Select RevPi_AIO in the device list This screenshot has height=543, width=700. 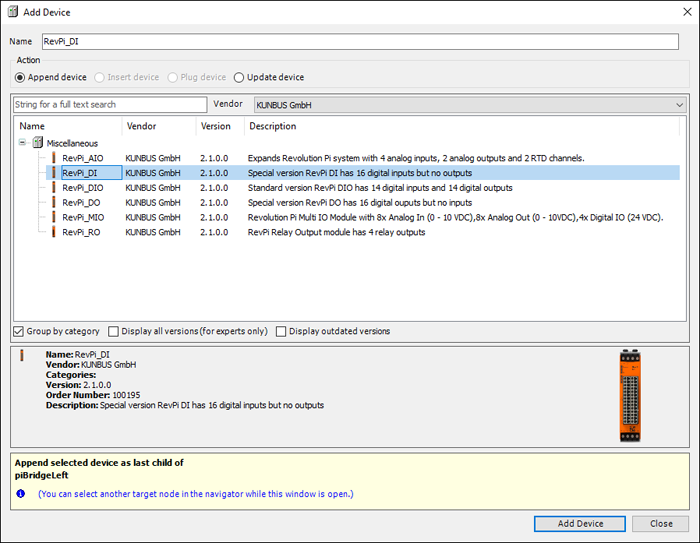83,158
